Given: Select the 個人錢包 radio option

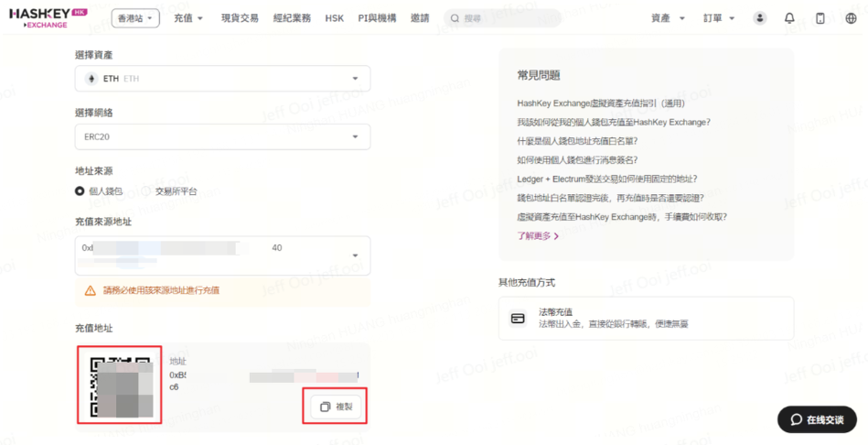Looking at the screenshot, I should tap(80, 191).
